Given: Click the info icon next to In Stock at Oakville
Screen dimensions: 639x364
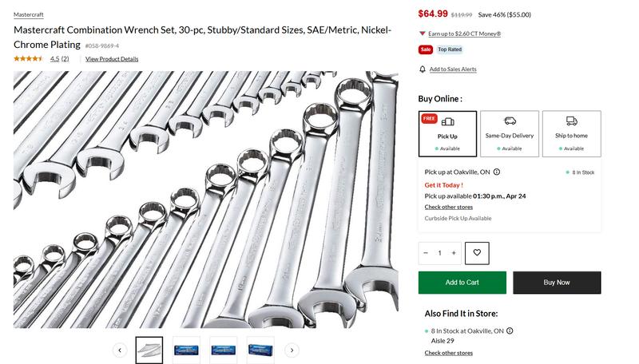Looking at the screenshot, I should pos(510,330).
